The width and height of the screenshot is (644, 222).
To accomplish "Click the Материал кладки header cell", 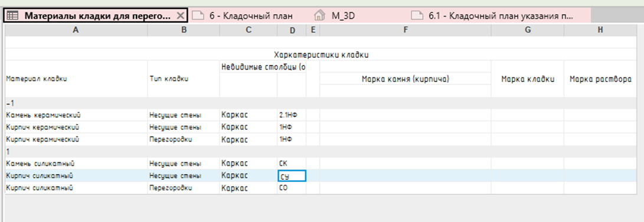I will click(76, 79).
